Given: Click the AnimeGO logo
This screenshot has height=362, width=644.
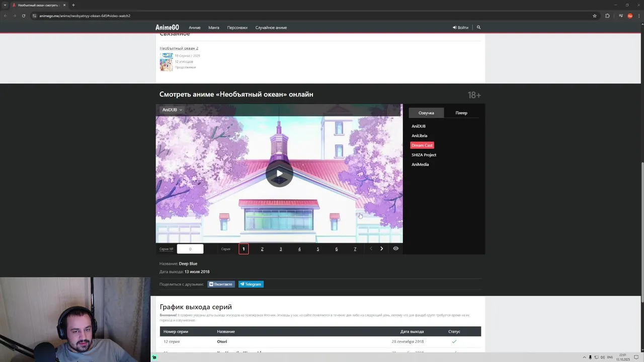Looking at the screenshot, I should click(167, 28).
